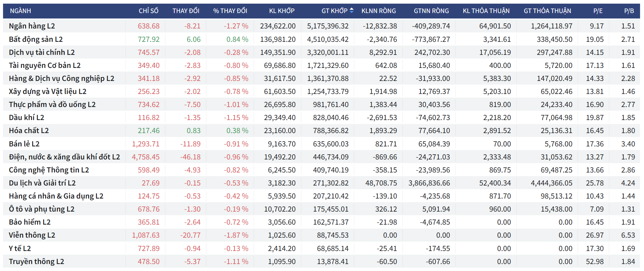Select the Truyền thông L2 row
The image size is (644, 271).
tap(36, 262)
